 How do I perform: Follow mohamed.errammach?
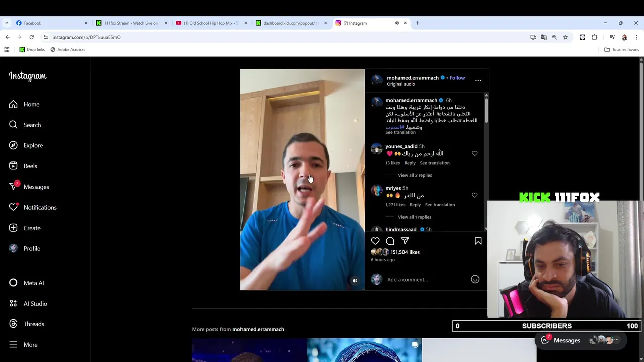click(457, 78)
